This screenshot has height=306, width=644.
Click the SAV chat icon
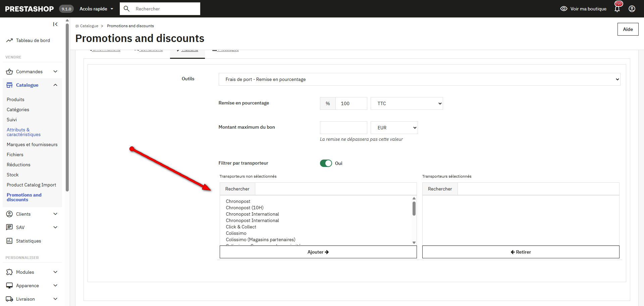coord(9,227)
